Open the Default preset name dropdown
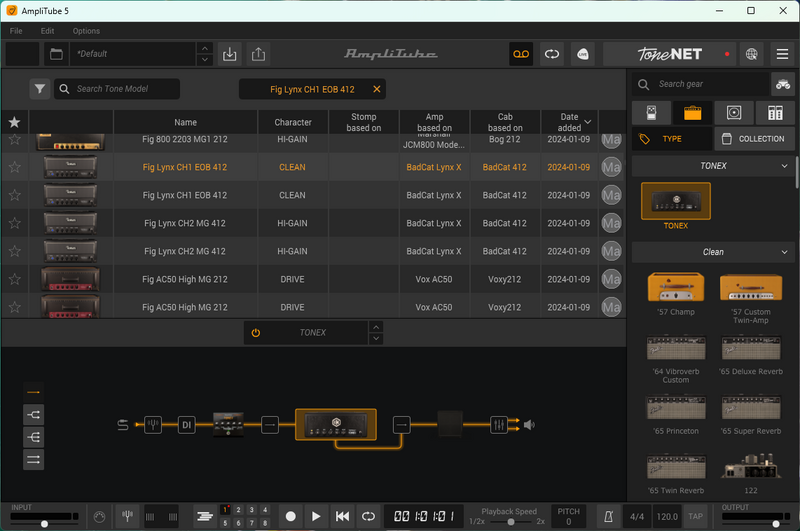800x531 pixels. 134,54
